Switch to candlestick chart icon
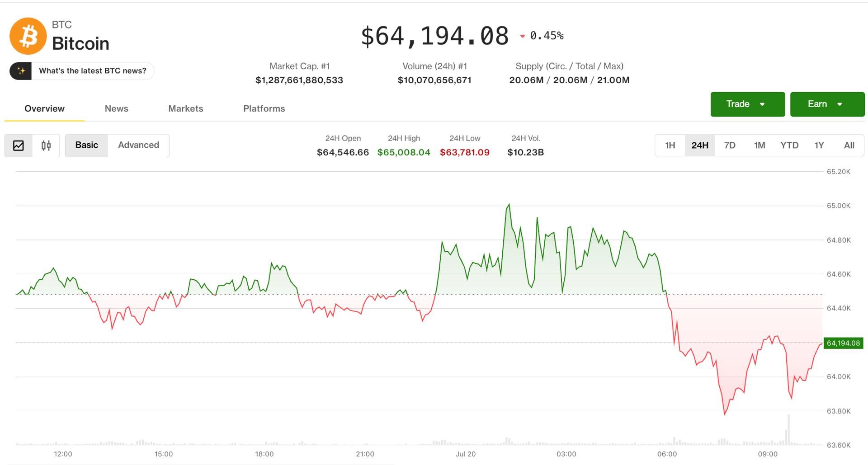This screenshot has width=868, height=465. coord(46,146)
